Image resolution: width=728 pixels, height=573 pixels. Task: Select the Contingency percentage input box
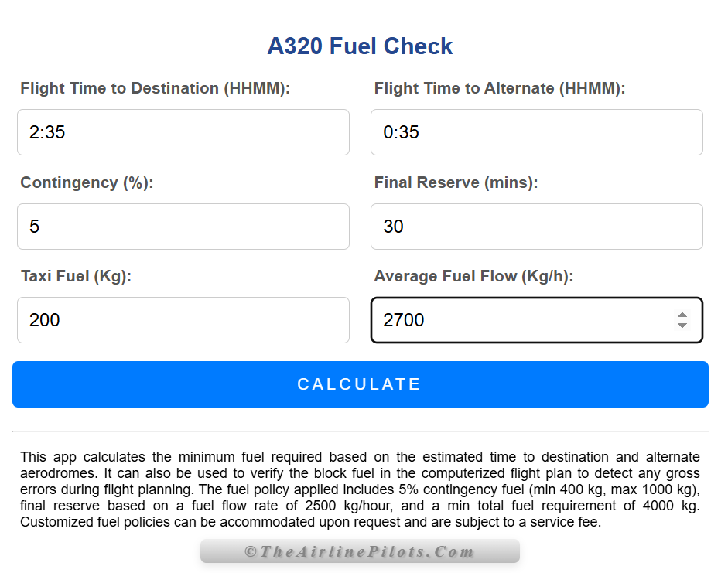coord(183,227)
